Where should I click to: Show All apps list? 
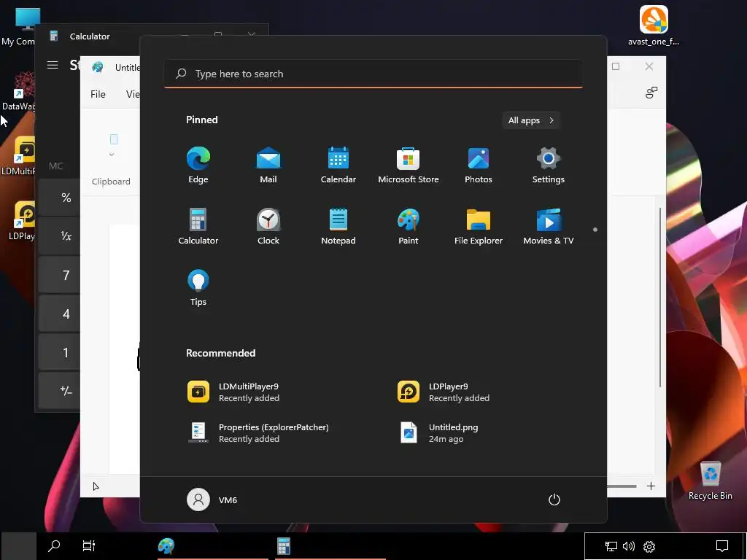(x=531, y=120)
